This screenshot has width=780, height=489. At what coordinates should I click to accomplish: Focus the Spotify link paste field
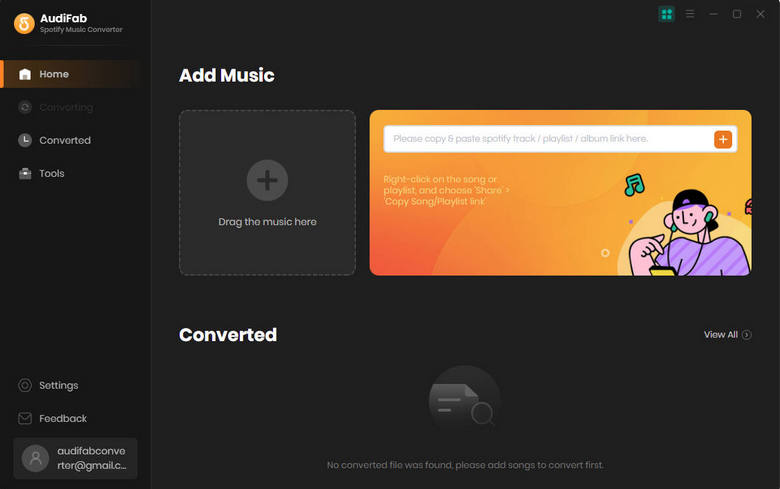[x=547, y=139]
